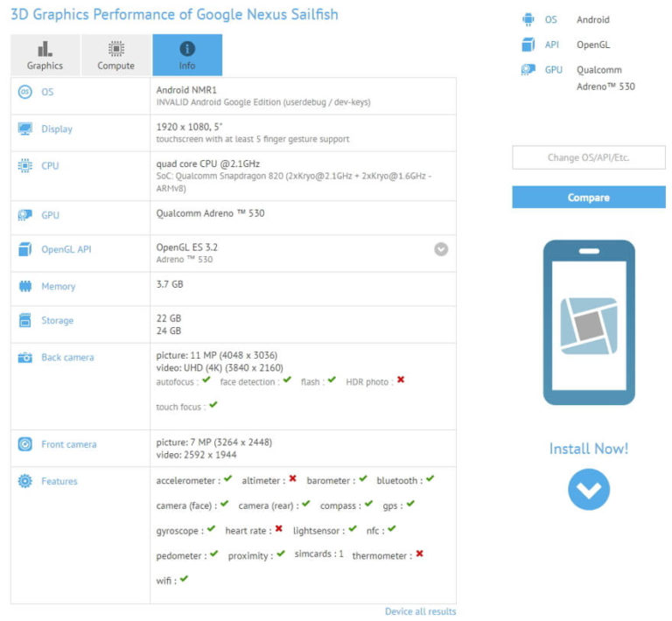Click the green check beside autofocus
672x621 pixels.
206,380
